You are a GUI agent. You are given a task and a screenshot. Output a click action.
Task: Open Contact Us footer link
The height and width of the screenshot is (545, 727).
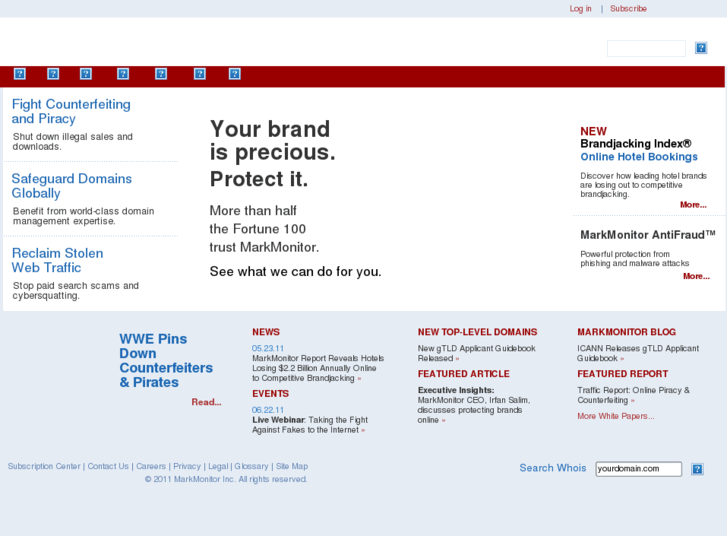[x=108, y=466]
